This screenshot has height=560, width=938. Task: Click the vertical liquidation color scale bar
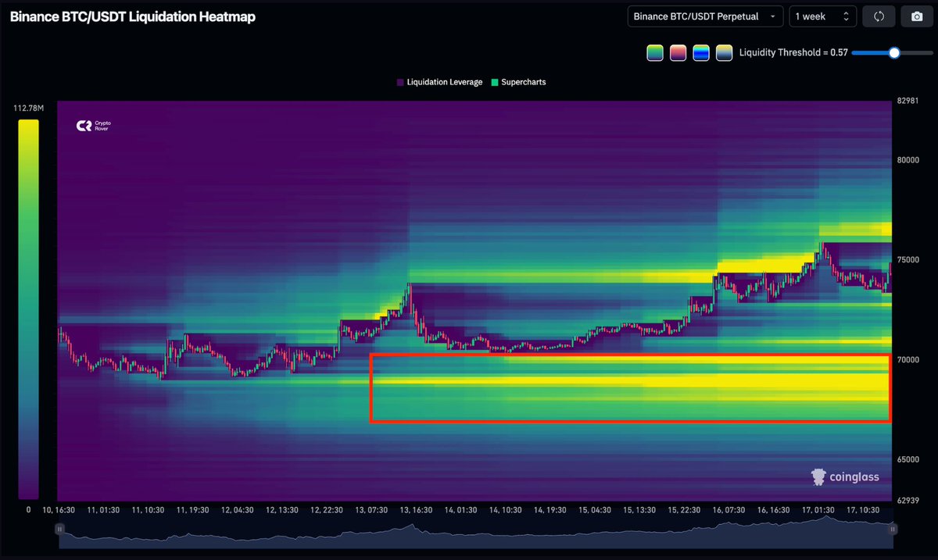28,309
